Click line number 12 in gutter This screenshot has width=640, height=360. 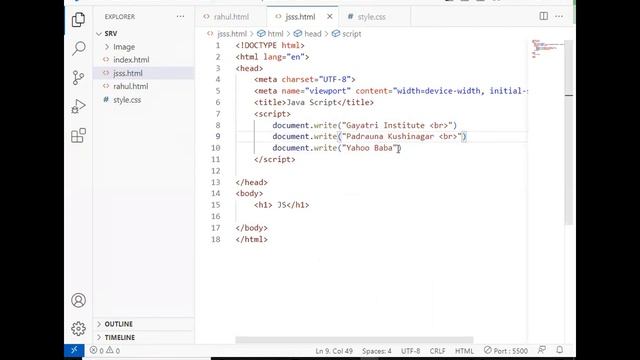point(216,171)
